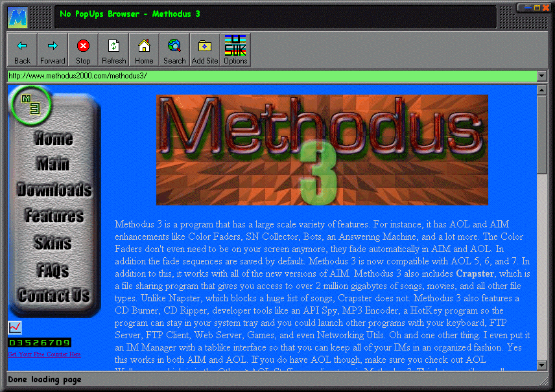Screen dimensions: 555x392
Task: Refresh the current page
Action: point(113,50)
